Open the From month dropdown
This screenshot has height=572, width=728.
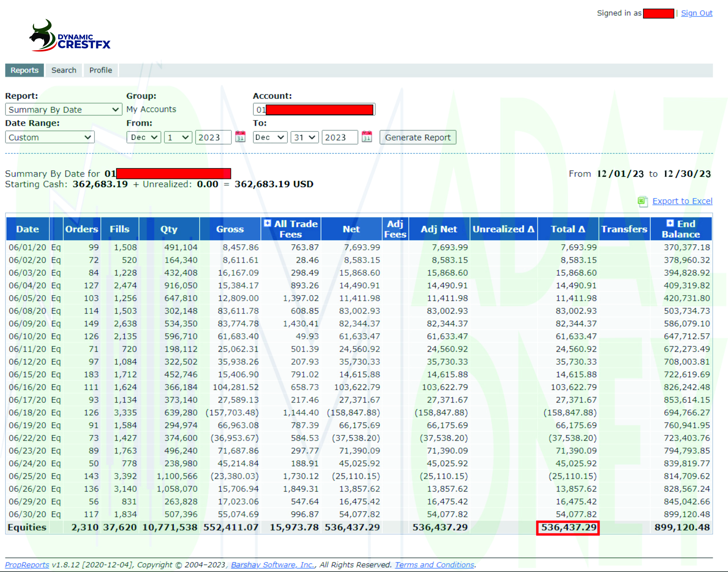[144, 137]
